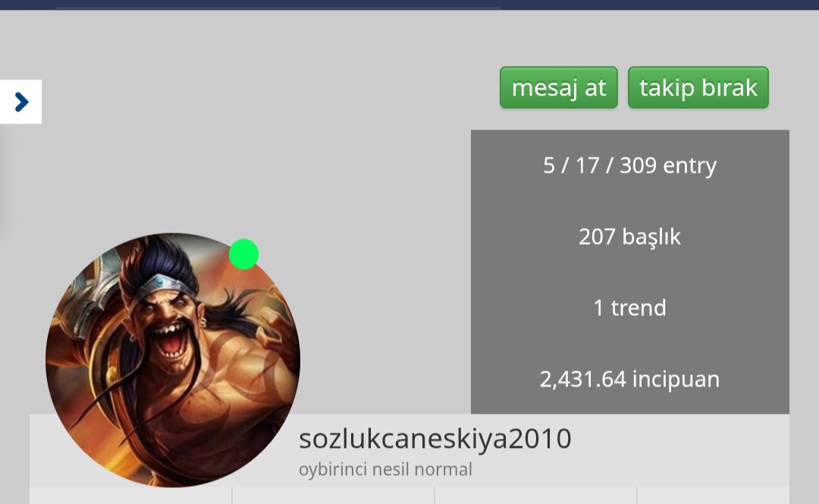
Task: Open the Draven profile avatar picture
Action: [173, 360]
